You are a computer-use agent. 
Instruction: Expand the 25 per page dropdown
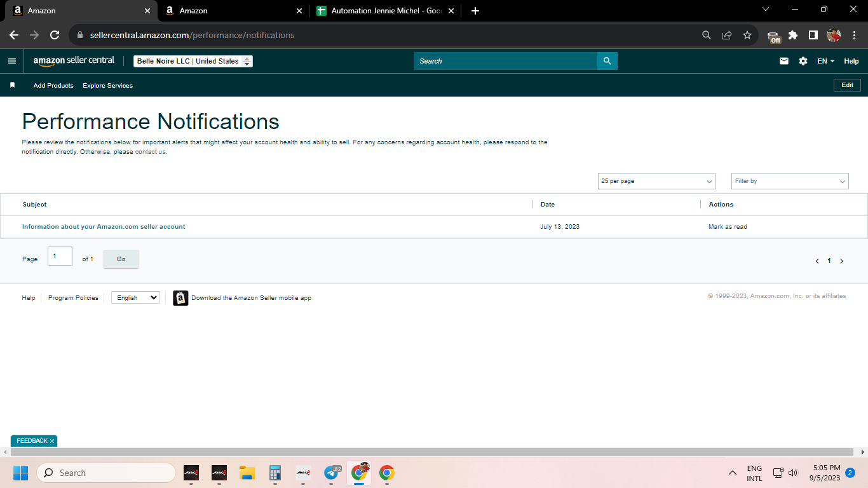[x=656, y=181]
